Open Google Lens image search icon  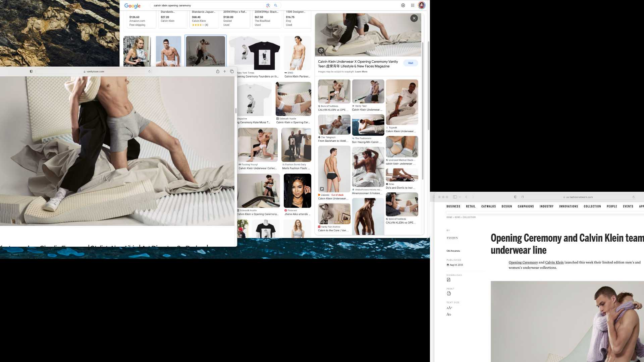[x=268, y=5]
